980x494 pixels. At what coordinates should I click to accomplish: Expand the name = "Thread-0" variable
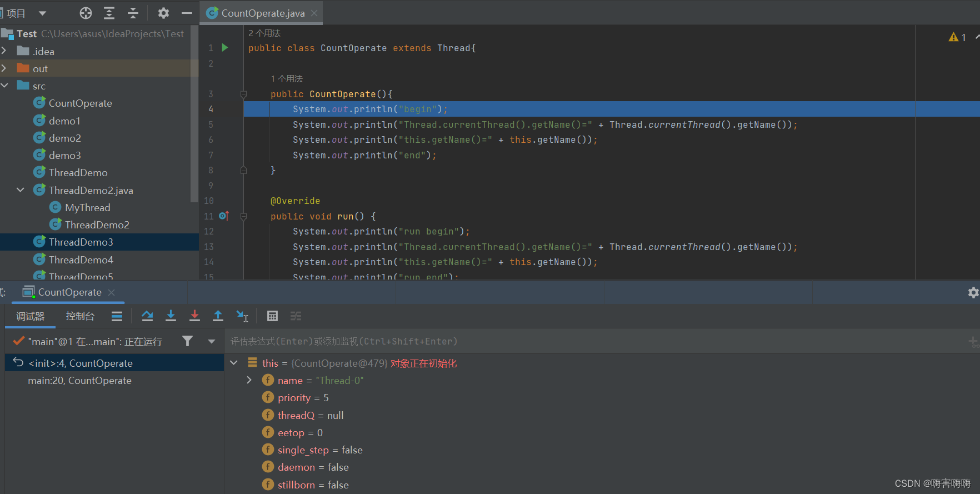tap(249, 380)
